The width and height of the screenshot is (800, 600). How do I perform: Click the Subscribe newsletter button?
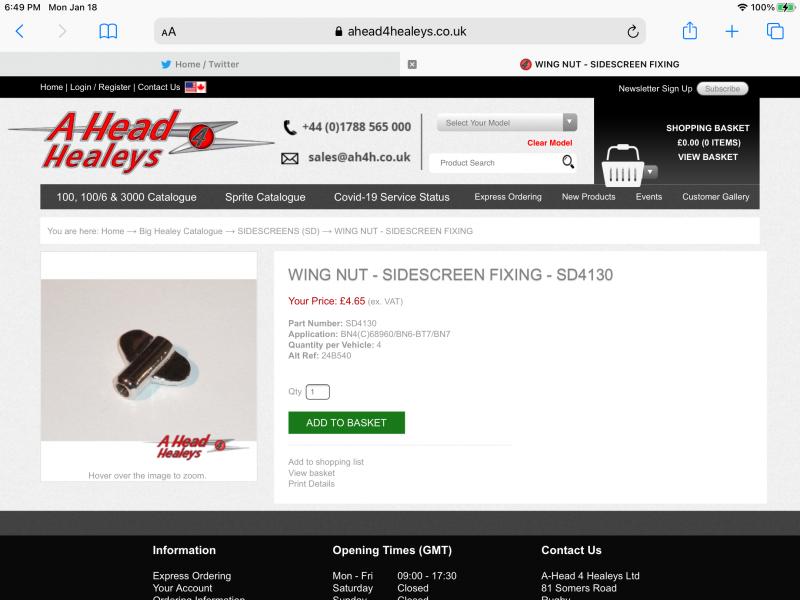tap(722, 89)
